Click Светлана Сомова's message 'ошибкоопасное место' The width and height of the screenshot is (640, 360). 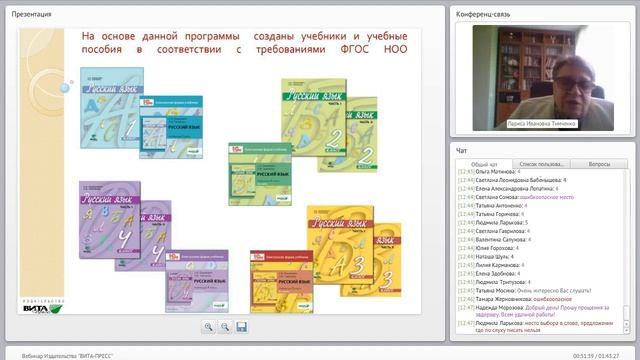[x=516, y=197]
